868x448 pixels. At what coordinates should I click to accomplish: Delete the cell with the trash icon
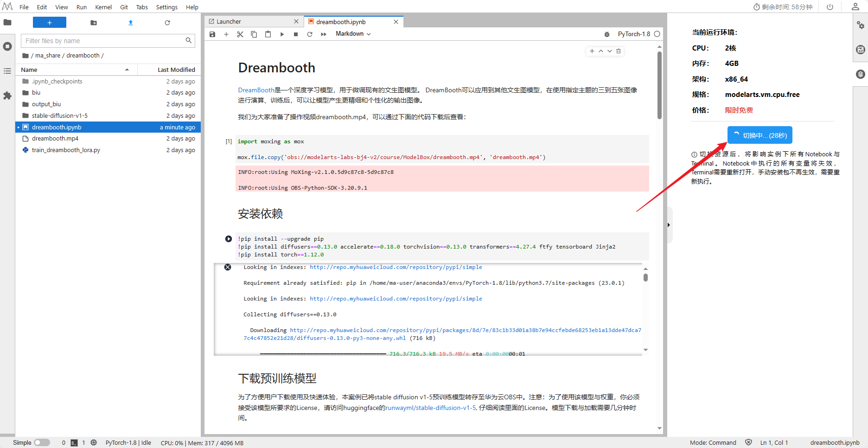coord(619,51)
